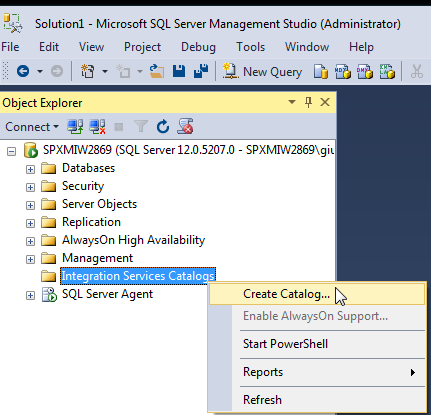431x415 pixels.
Task: Click the New Query button
Action: click(x=262, y=72)
